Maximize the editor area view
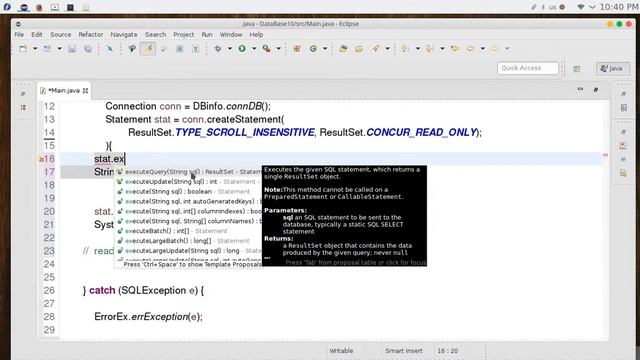 [x=596, y=89]
